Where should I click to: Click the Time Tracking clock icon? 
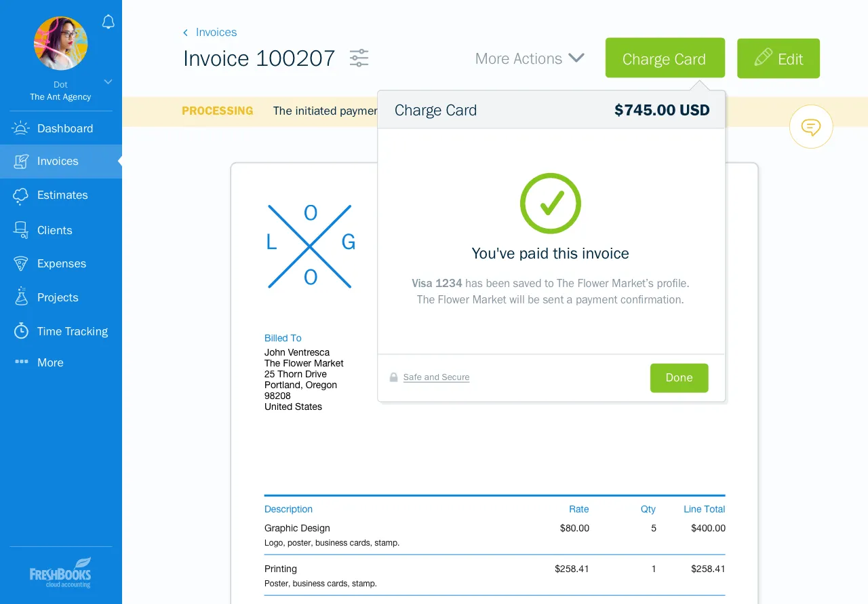pyautogui.click(x=21, y=331)
